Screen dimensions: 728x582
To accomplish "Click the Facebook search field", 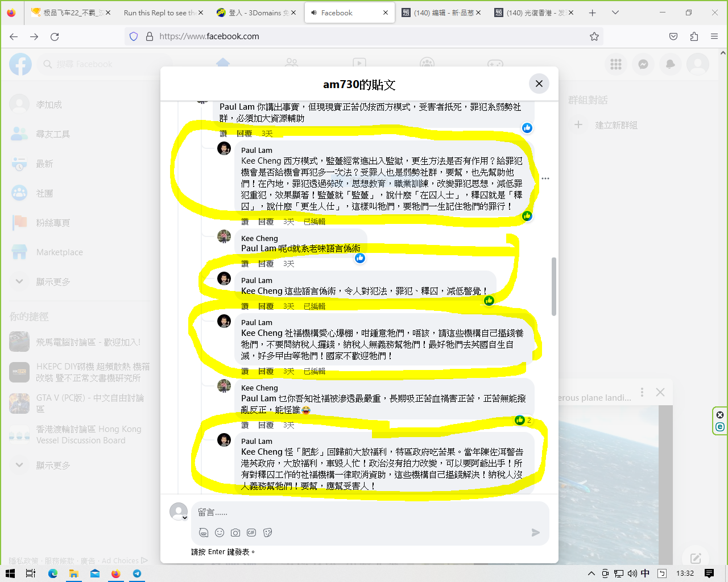I will tap(104, 64).
